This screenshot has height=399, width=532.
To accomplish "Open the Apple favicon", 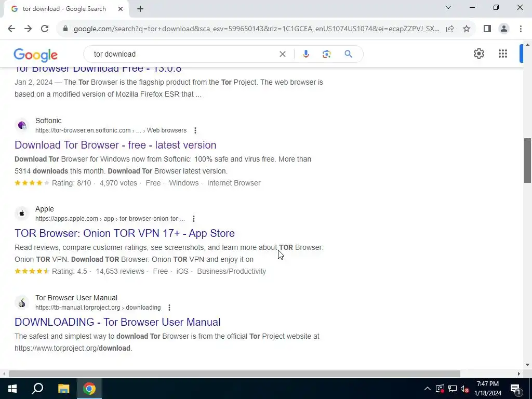I will pos(22,214).
